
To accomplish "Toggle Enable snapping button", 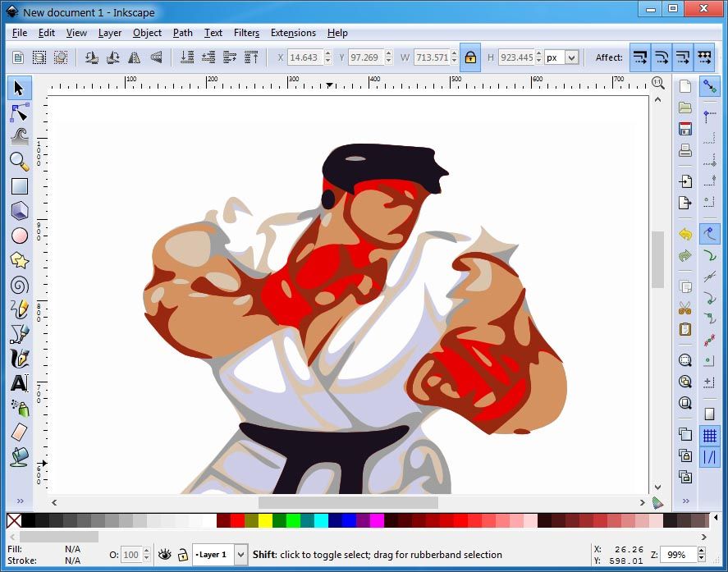I will coord(709,86).
